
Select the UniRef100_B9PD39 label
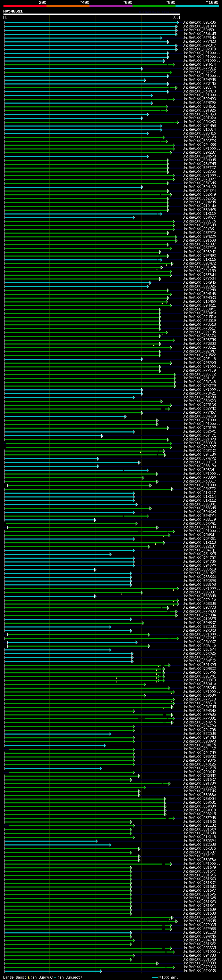[199, 963]
